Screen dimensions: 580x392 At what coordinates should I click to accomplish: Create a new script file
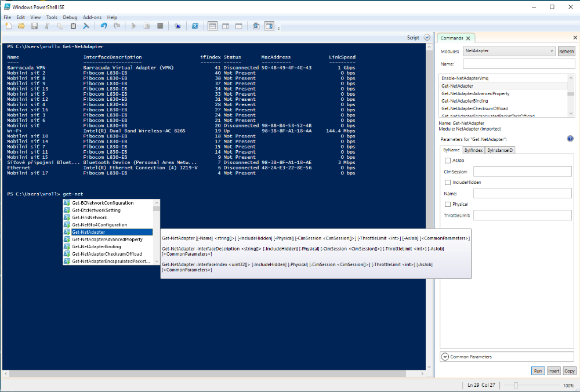click(8, 26)
